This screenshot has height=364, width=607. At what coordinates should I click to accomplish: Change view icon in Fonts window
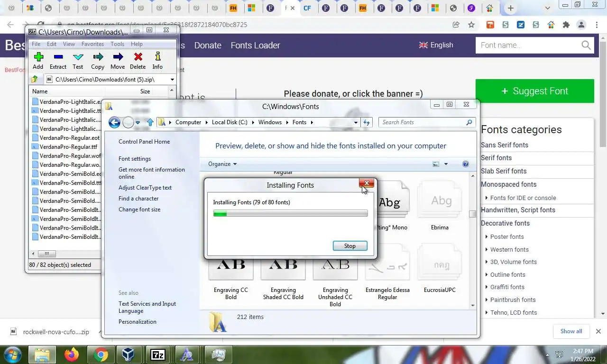pos(436,164)
